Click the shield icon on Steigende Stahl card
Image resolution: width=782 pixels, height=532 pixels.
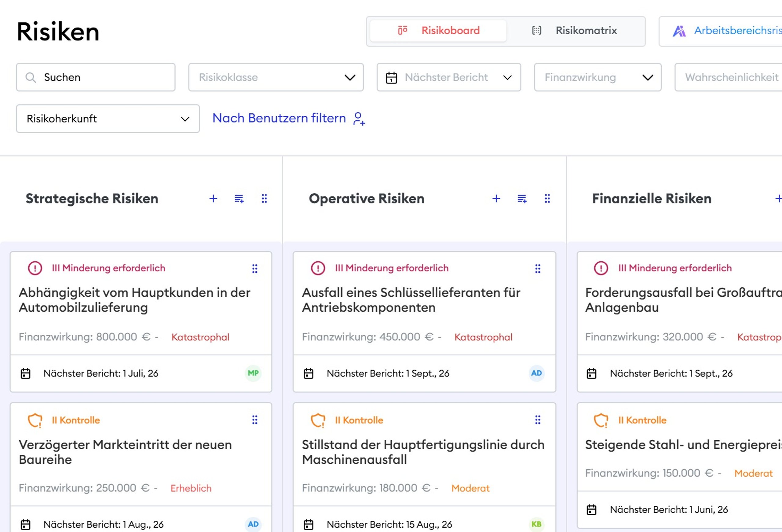[601, 420]
